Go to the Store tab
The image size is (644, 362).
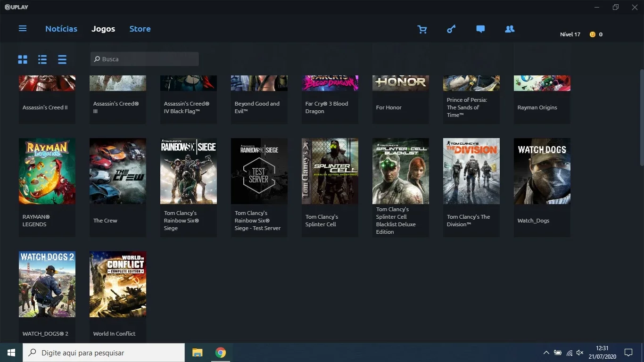click(140, 29)
